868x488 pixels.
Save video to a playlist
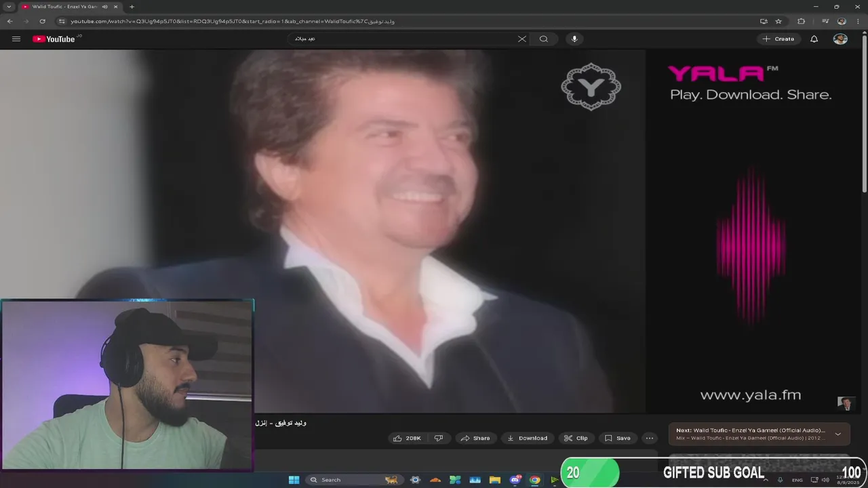pyautogui.click(x=618, y=438)
